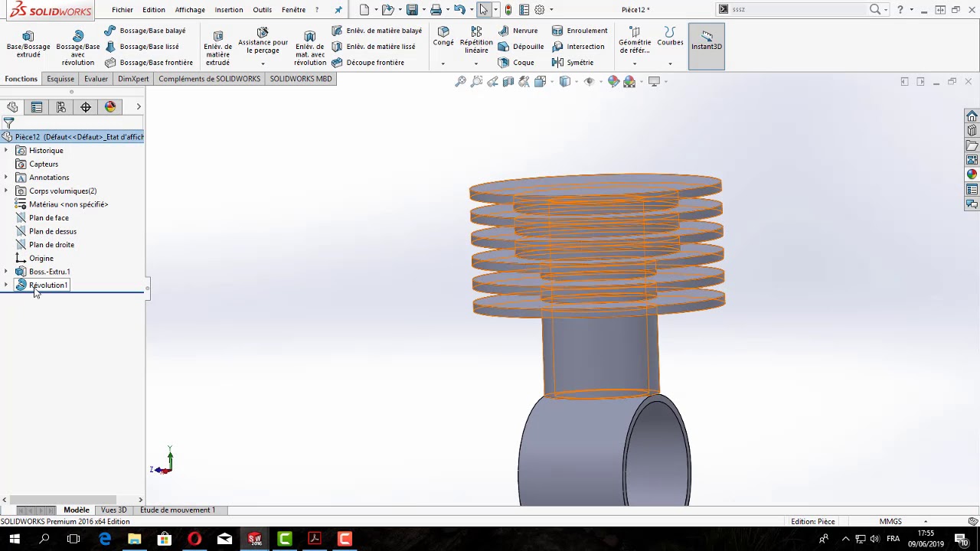Click Zoom to fit magnifier icon
Screen dimensions: 980x551
click(460, 82)
